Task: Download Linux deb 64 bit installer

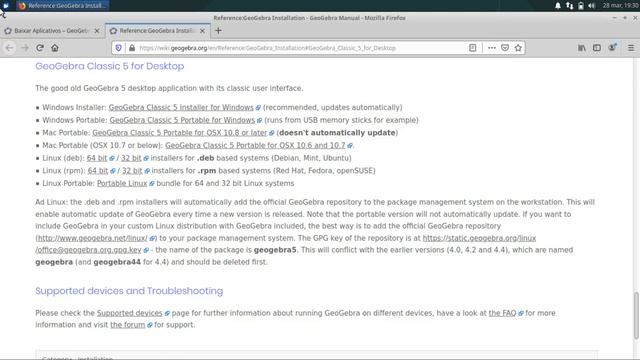Action: (97, 158)
